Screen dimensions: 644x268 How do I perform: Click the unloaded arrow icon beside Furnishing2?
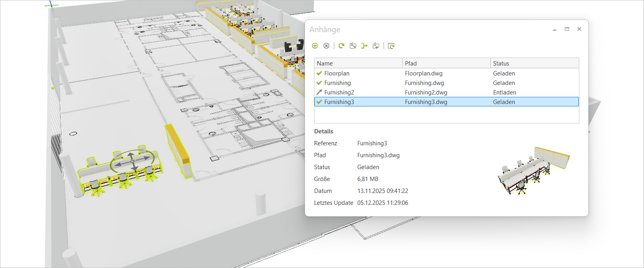tap(319, 92)
